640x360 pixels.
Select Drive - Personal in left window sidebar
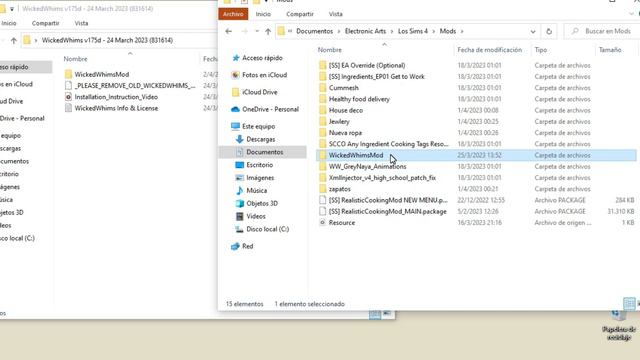point(22,118)
